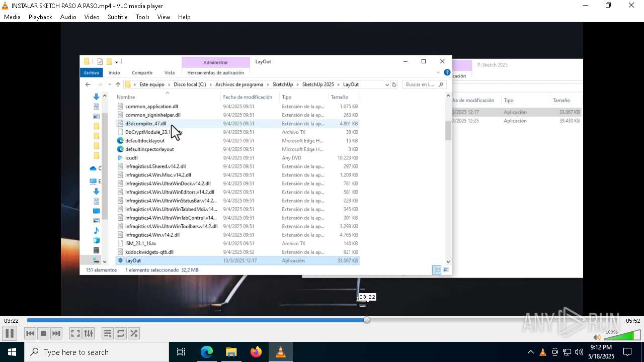This screenshot has width=644, height=362.
Task: Toggle the VLC playlist view
Action: 107,333
